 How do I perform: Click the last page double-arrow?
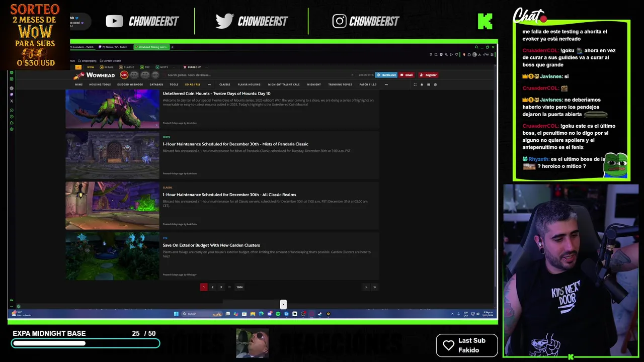pyautogui.click(x=374, y=287)
